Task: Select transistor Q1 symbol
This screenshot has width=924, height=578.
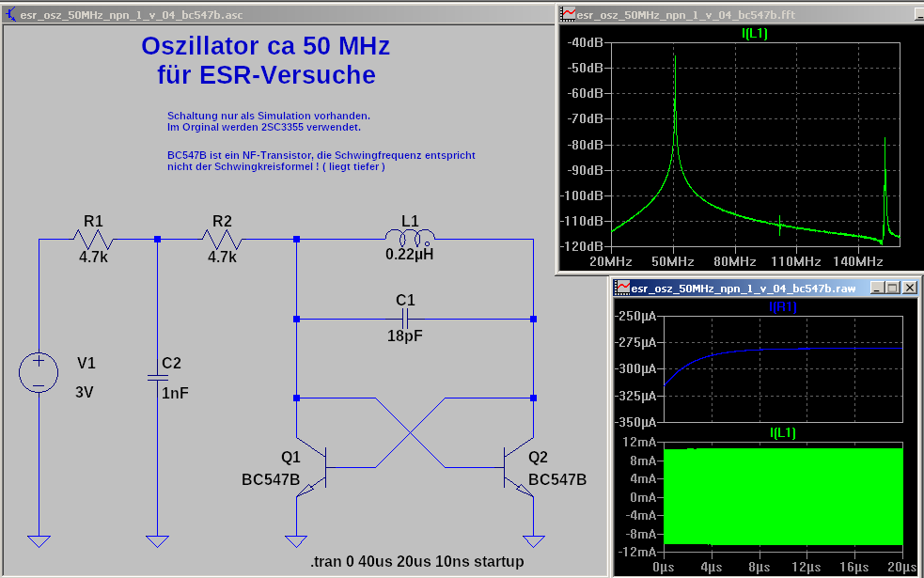Action: point(311,467)
